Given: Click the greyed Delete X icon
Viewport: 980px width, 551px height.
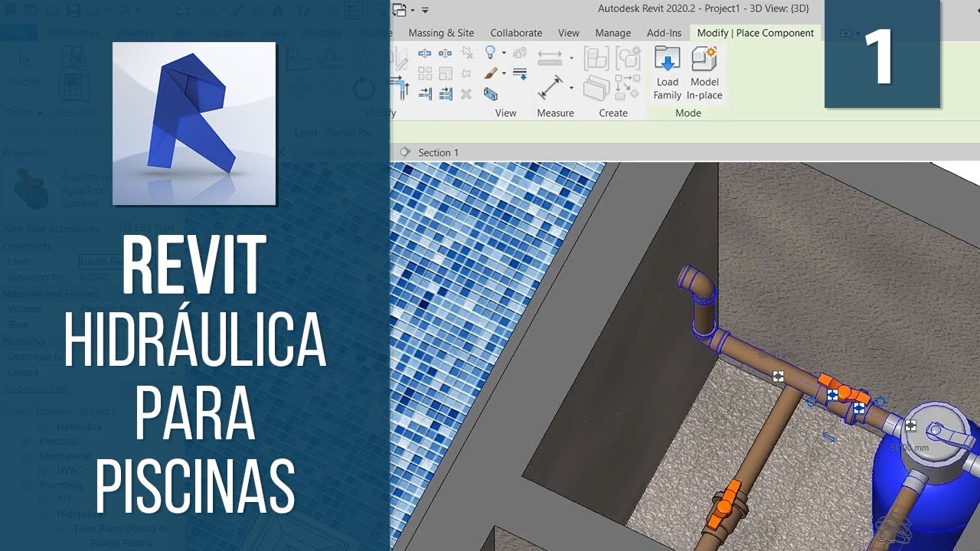Looking at the screenshot, I should 466,94.
